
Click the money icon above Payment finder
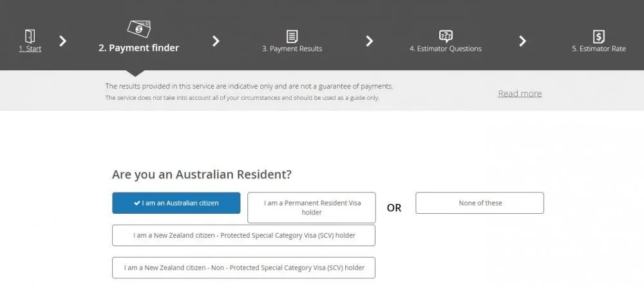139,29
